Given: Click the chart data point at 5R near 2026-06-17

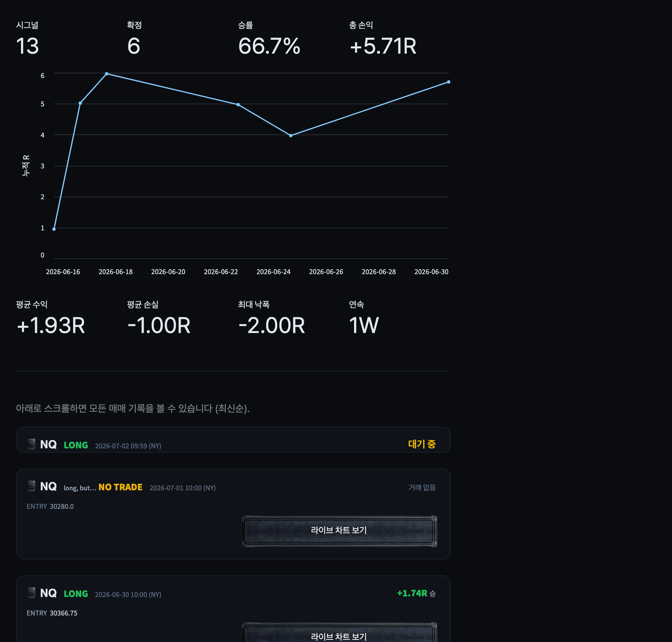Looking at the screenshot, I should coord(80,103).
